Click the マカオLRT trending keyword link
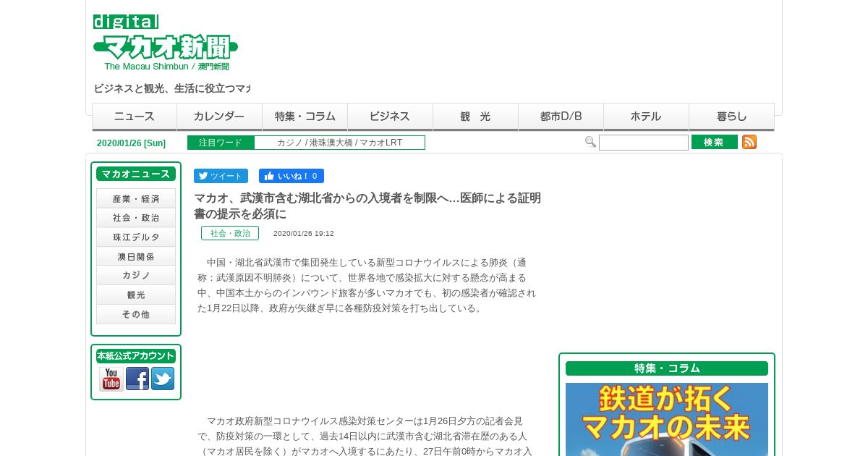This screenshot has height=456, width=868. pos(381,143)
